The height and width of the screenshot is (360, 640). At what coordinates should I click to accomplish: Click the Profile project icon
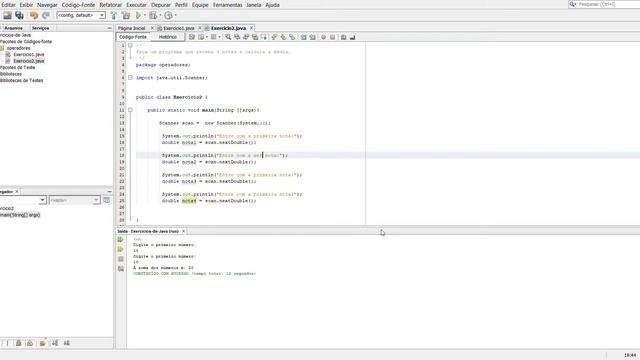pyautogui.click(x=168, y=16)
